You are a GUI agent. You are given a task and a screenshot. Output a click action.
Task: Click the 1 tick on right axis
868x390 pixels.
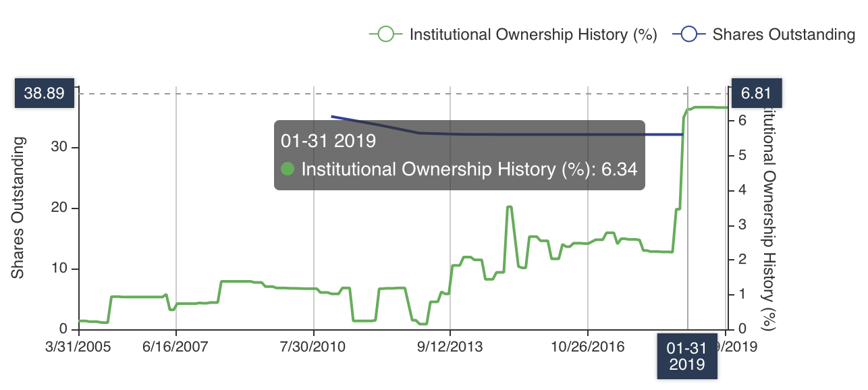[743, 294]
